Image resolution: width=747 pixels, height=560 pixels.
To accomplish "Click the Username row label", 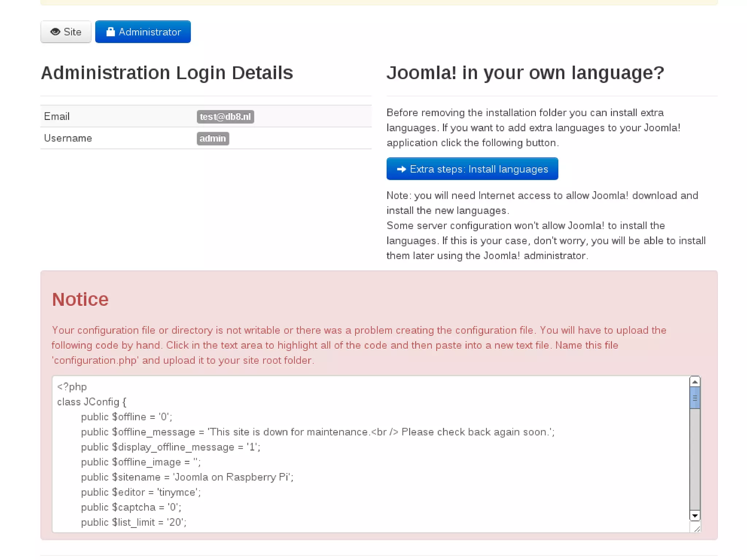I will pyautogui.click(x=68, y=138).
